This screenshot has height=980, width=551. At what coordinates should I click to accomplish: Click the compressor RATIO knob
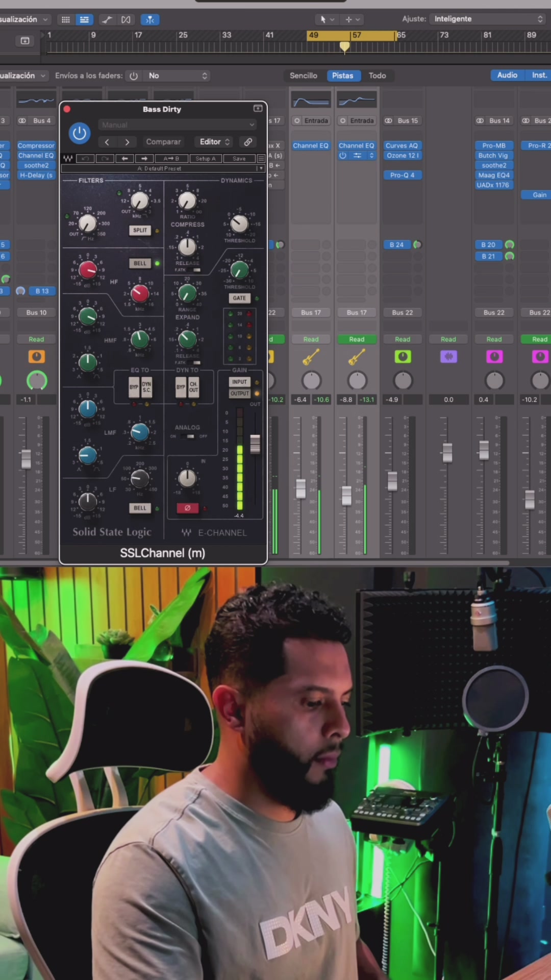(187, 200)
